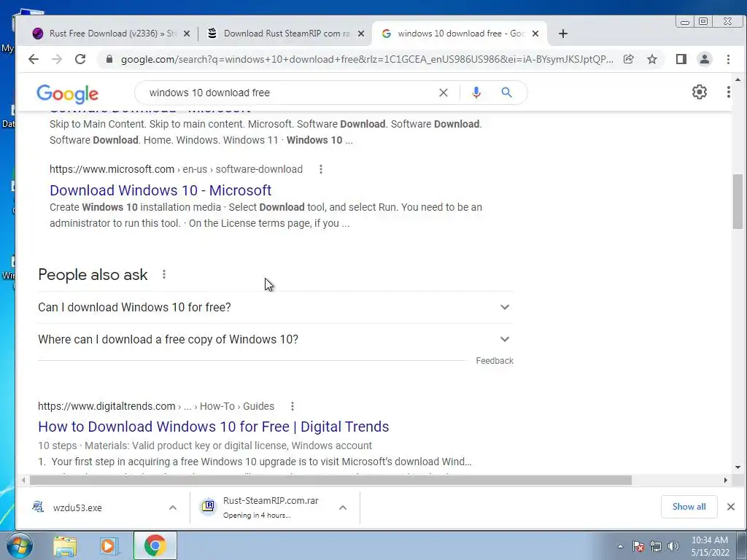Open a new tab with plus button
Screen dimensions: 747x560
click(x=562, y=34)
